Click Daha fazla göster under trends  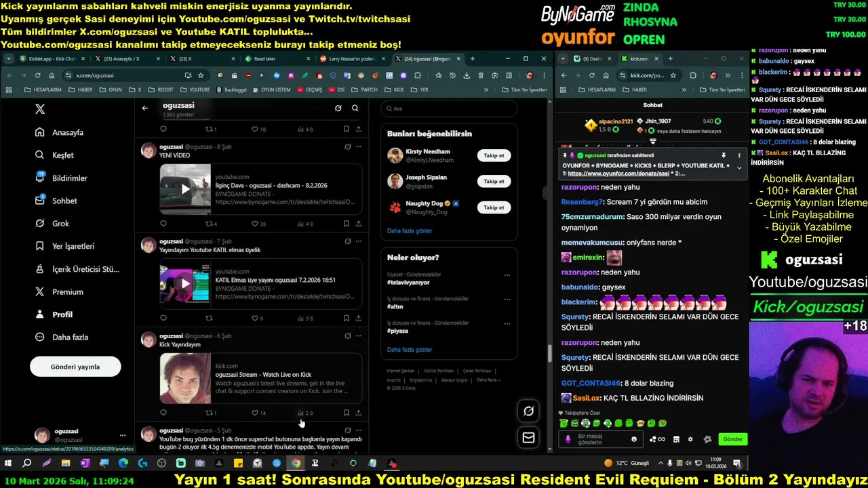410,349
